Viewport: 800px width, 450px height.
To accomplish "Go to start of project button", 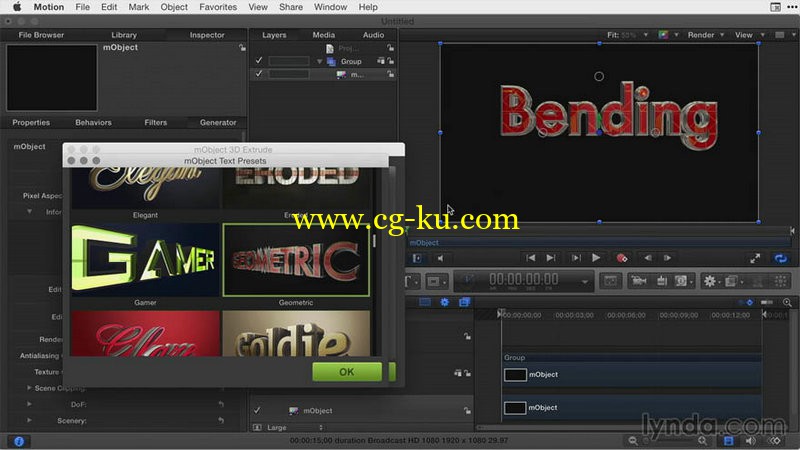I will point(531,258).
